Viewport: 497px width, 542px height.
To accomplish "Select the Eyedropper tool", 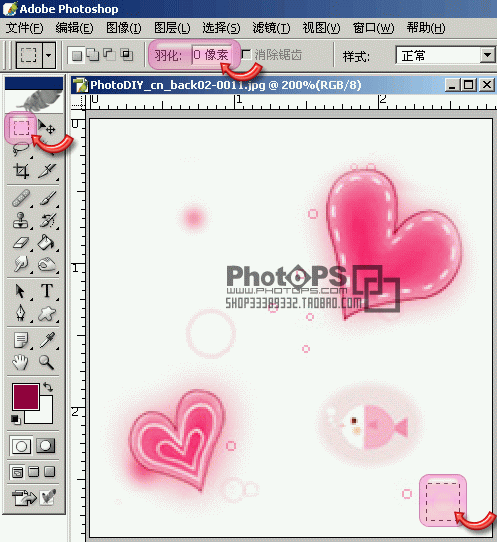I will 47,340.
